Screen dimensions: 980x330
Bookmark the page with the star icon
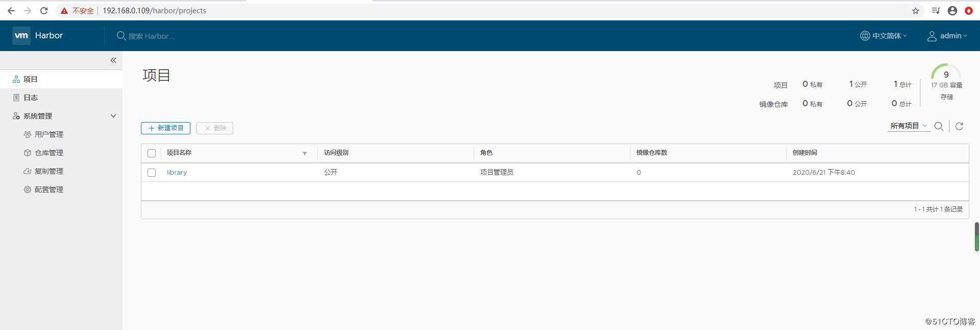point(916,11)
